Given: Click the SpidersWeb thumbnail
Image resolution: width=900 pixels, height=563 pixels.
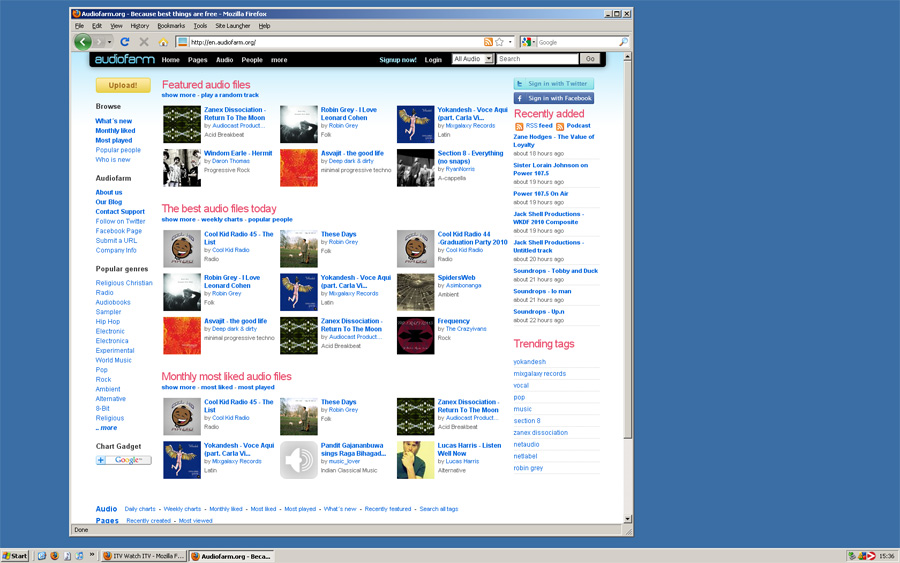Looking at the screenshot, I should (416, 292).
